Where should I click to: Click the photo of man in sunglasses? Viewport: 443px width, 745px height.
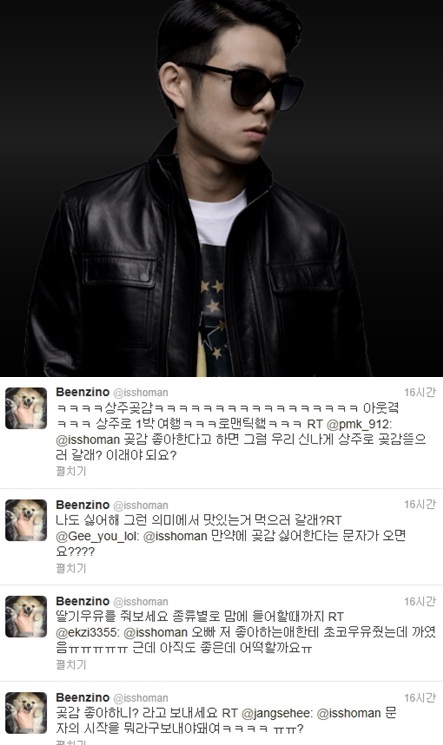222,188
